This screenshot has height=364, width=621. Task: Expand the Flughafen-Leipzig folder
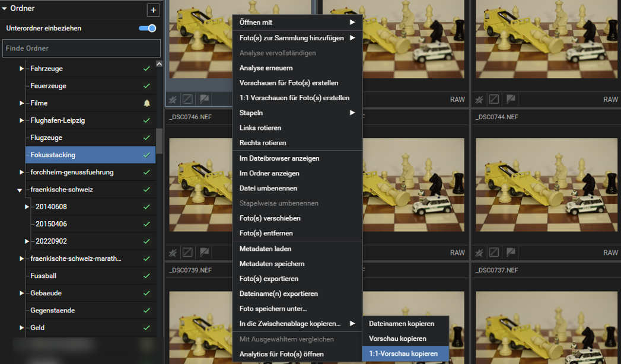(21, 120)
